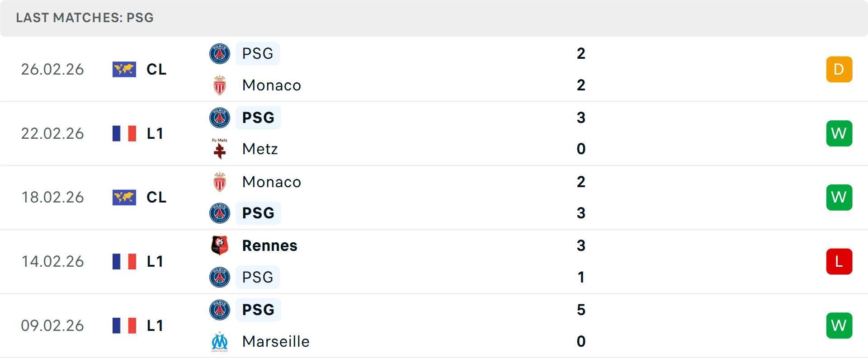Click the Monaco crest in the 18.02.26 match
The image size is (868, 358).
click(x=220, y=182)
